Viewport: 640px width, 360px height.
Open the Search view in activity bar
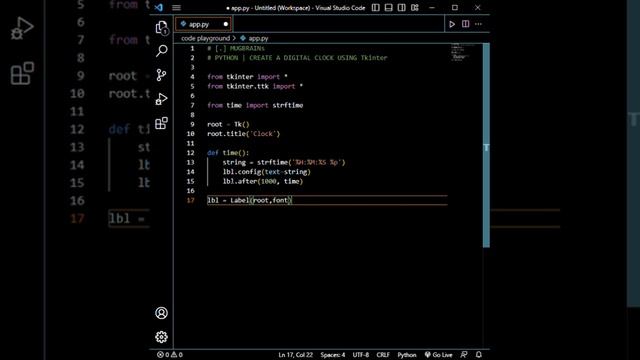point(162,51)
